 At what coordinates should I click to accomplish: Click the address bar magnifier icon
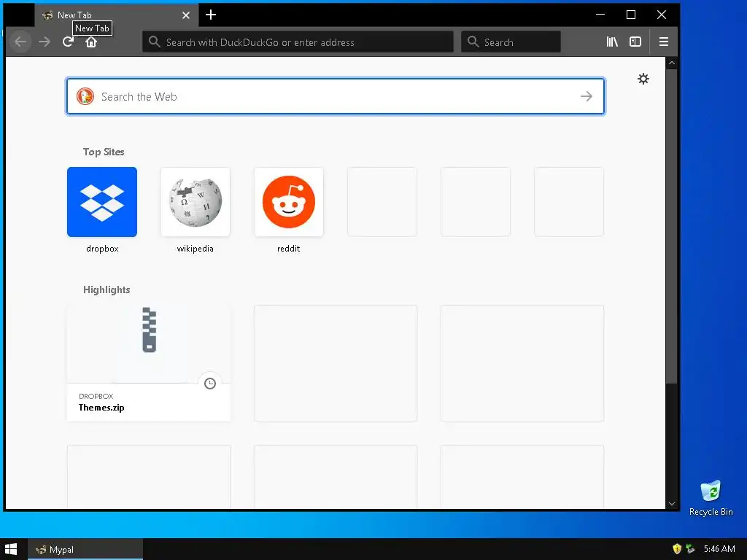pyautogui.click(x=154, y=42)
